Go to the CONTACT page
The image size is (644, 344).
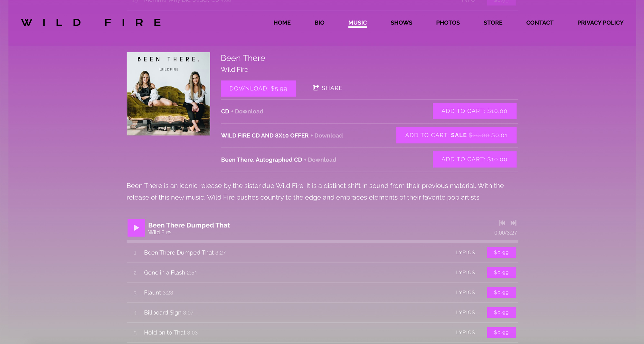540,23
